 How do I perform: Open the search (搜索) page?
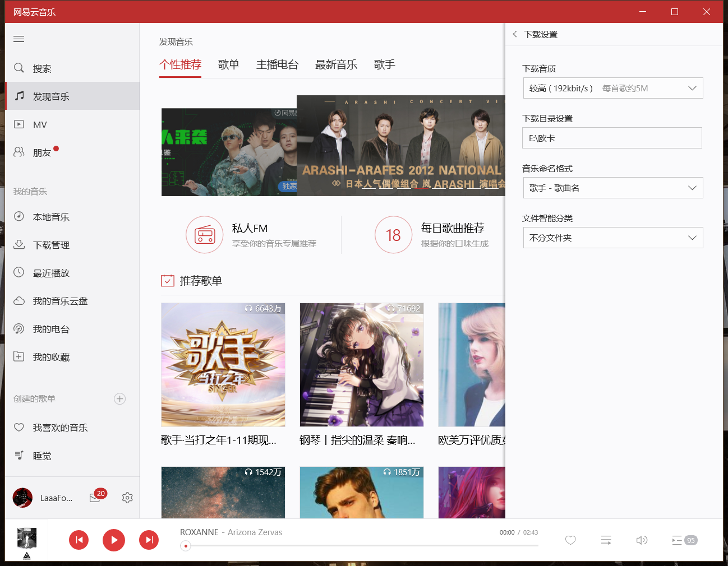click(x=72, y=68)
